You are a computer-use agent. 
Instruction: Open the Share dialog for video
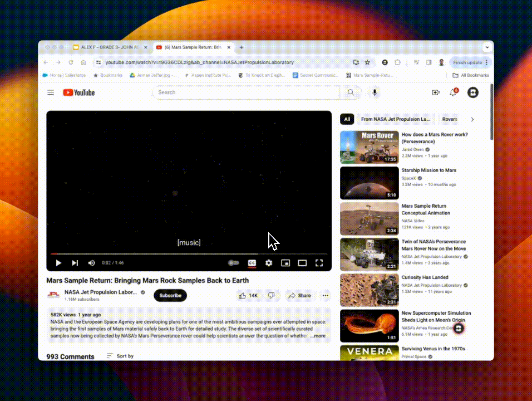tap(300, 295)
